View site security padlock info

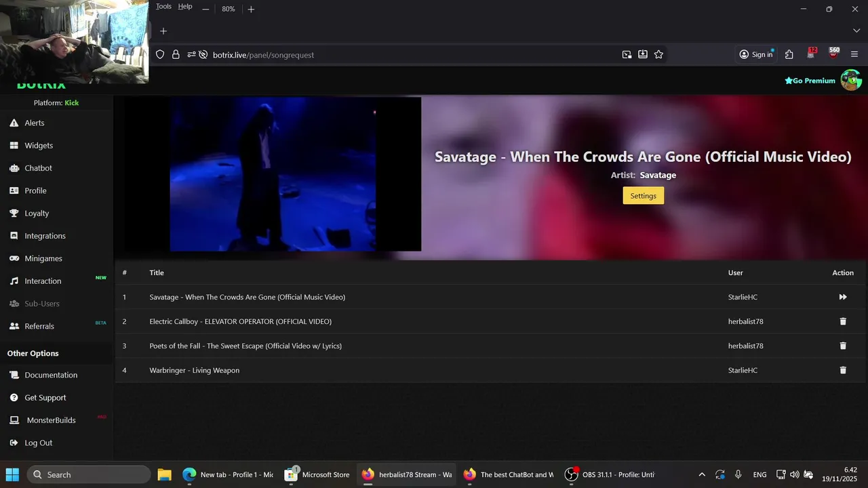tap(176, 55)
